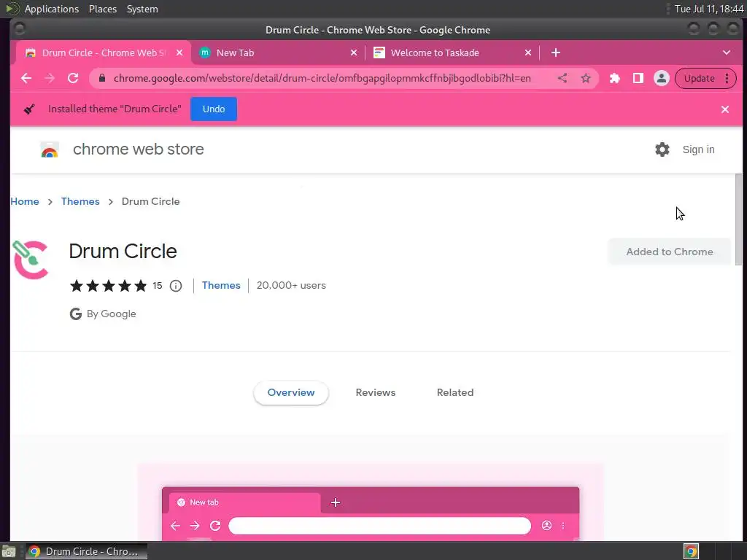Toggle the side panel icon
The height and width of the screenshot is (560, 747).
pos(638,79)
